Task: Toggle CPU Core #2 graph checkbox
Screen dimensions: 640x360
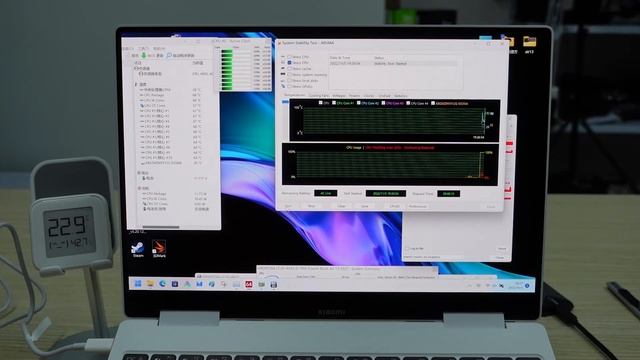Action: [358, 103]
